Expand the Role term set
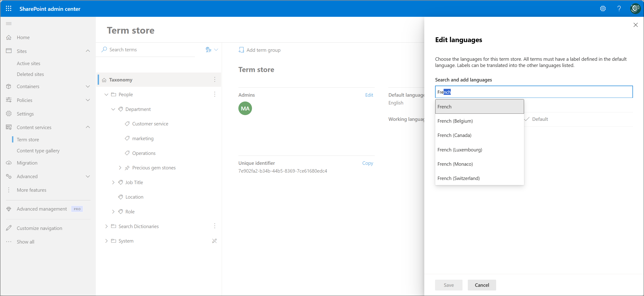Image resolution: width=644 pixels, height=296 pixels. point(113,212)
